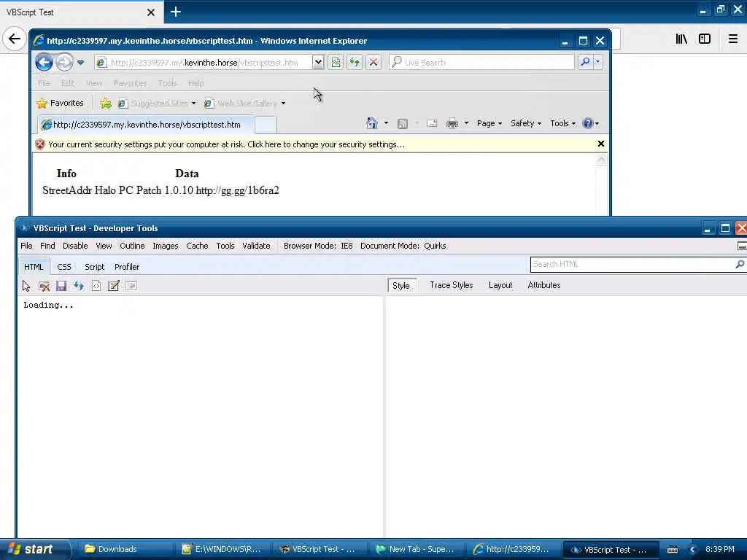This screenshot has height=560, width=747.
Task: Open Developer Tools Find menu
Action: pos(47,246)
